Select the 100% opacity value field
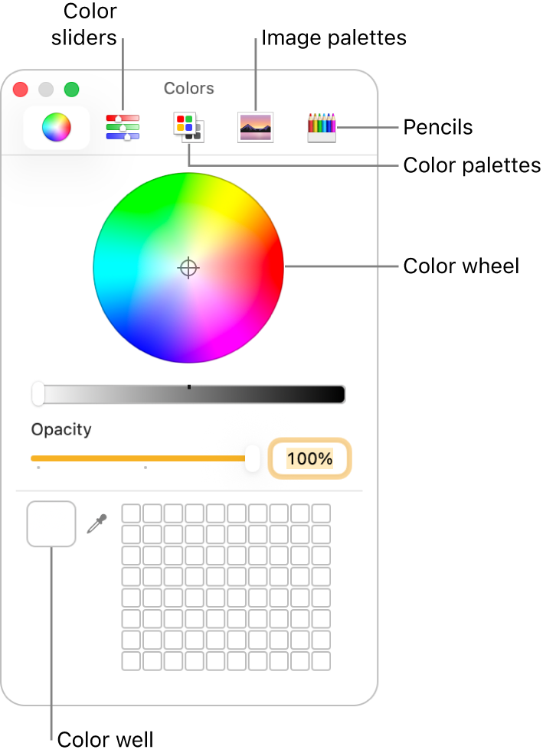Viewport: 556px width, 756px height. [309, 458]
